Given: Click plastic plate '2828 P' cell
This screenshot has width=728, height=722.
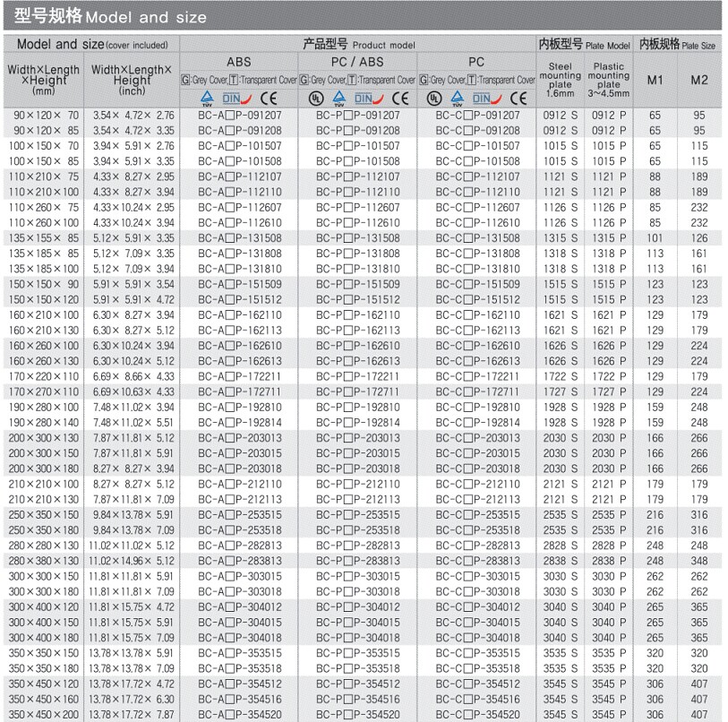Looking at the screenshot, I should coord(609,546).
